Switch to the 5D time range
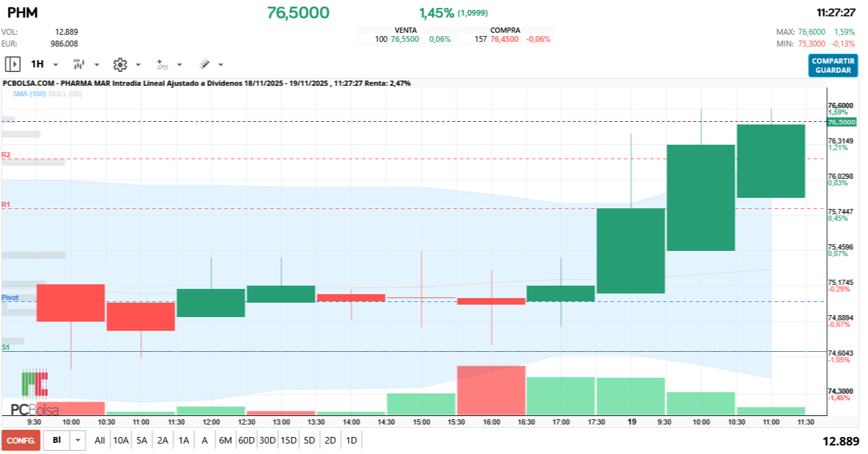The image size is (868, 454). (x=309, y=440)
